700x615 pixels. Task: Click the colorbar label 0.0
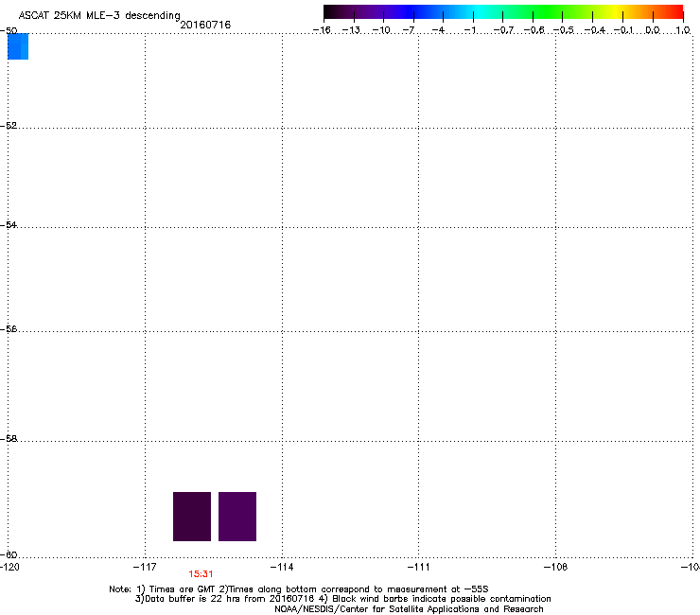click(x=653, y=30)
